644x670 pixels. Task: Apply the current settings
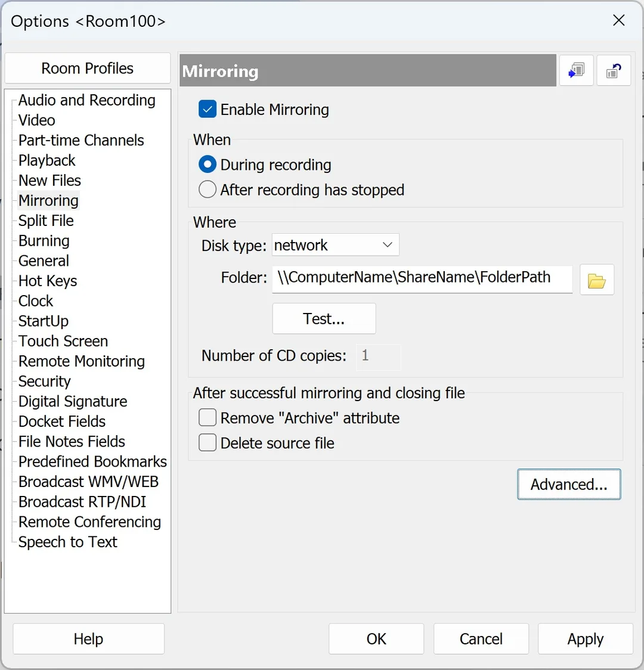(586, 639)
